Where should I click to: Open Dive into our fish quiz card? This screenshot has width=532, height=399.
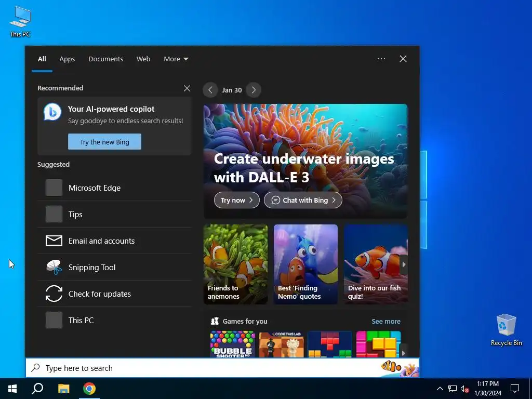click(376, 264)
